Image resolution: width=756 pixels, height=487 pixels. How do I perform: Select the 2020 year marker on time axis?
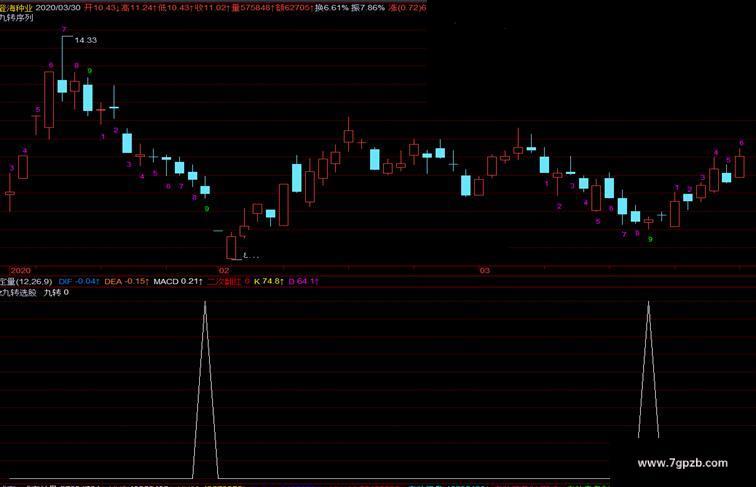pos(20,271)
